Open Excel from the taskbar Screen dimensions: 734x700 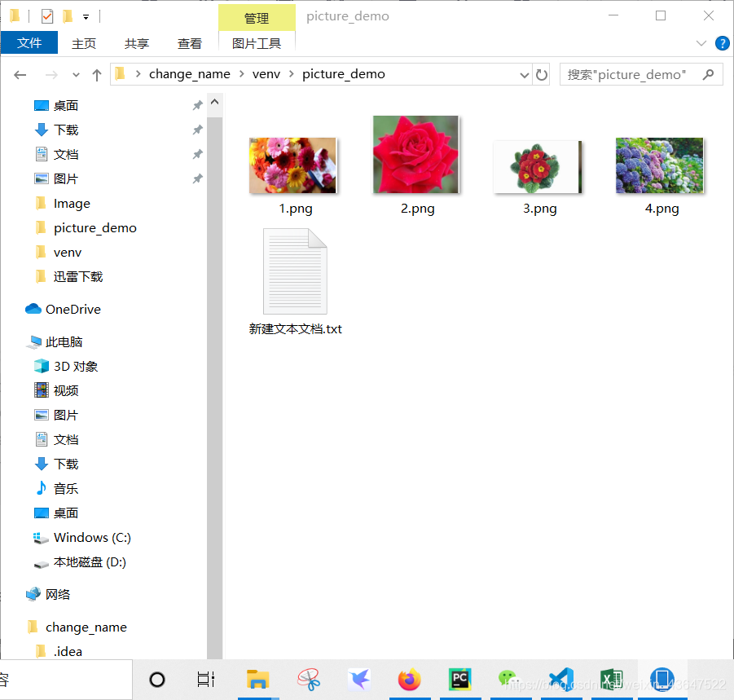pyautogui.click(x=611, y=680)
